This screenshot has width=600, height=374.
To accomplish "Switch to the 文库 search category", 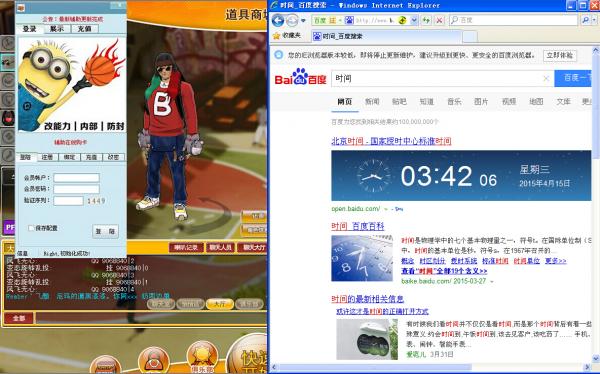I will point(563,101).
